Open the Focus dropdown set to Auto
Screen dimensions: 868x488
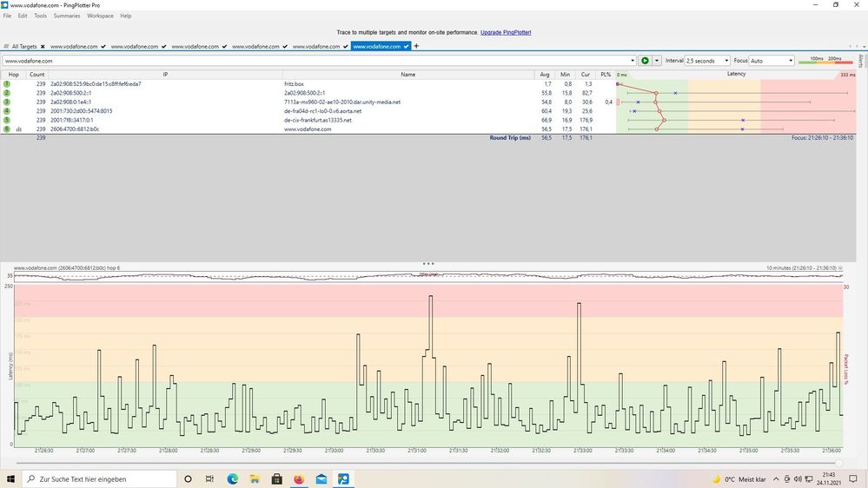coord(771,61)
